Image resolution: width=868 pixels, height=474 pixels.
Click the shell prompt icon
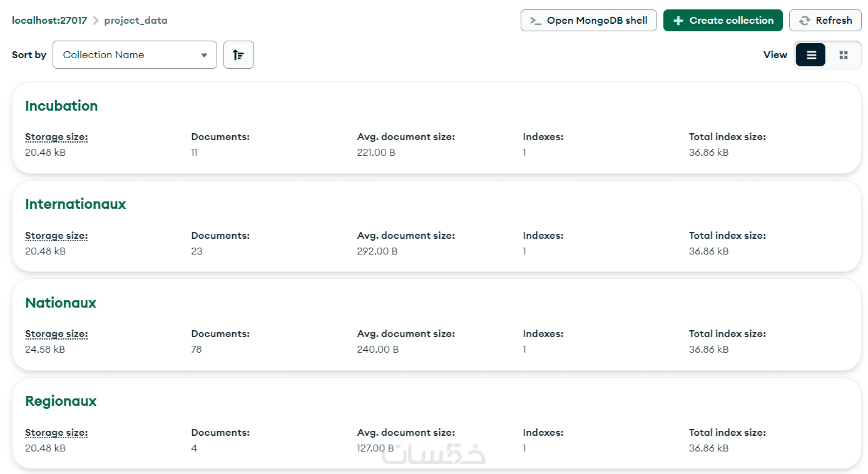pyautogui.click(x=535, y=21)
